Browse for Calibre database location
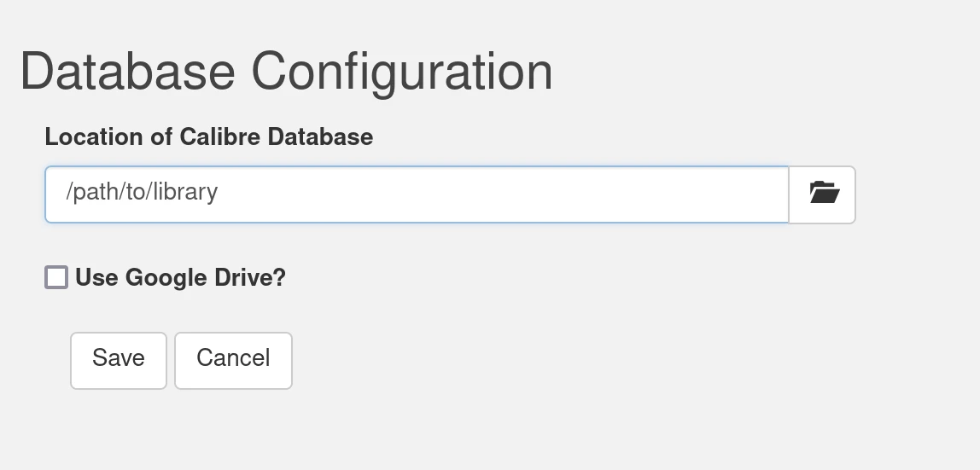The height and width of the screenshot is (470, 980). click(822, 194)
